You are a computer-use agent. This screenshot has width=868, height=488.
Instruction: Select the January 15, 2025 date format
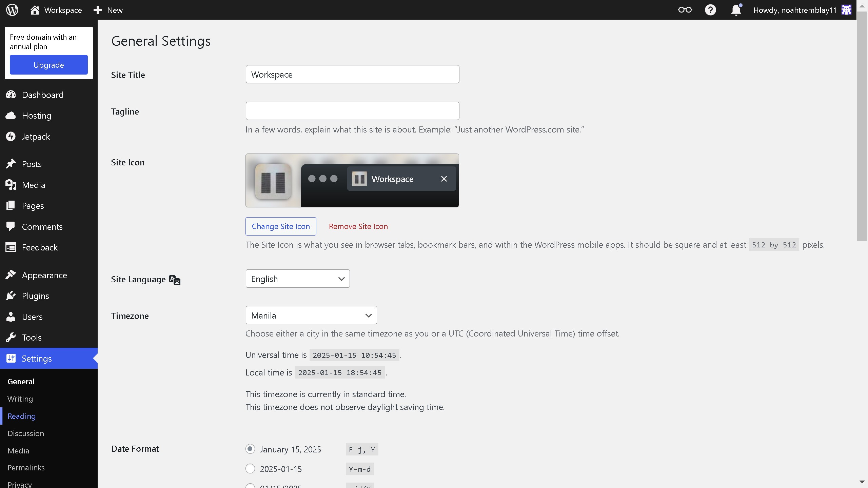pos(250,449)
